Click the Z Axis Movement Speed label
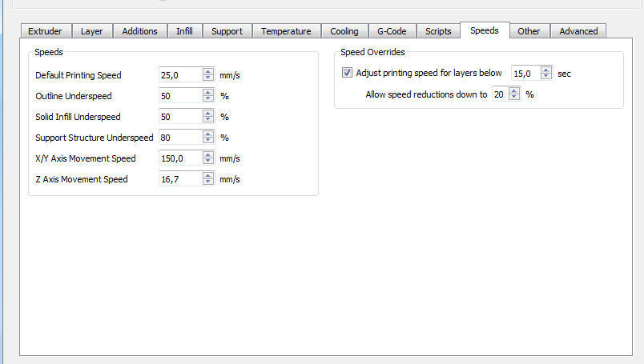The image size is (644, 364). tap(82, 179)
